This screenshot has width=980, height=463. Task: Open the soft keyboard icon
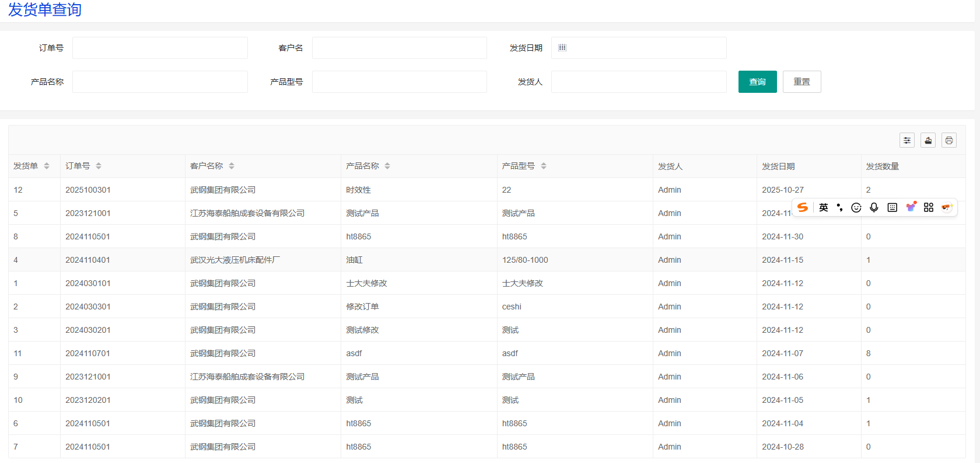[x=892, y=207]
